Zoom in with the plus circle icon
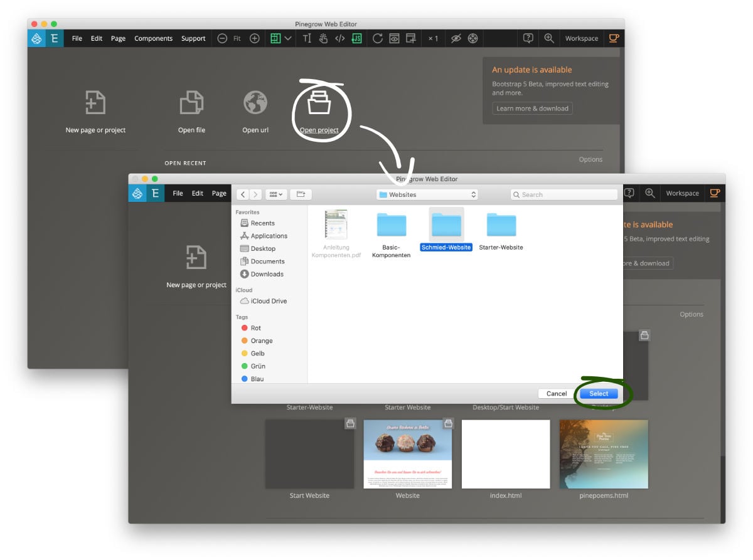This screenshot has width=753, height=560. [255, 38]
